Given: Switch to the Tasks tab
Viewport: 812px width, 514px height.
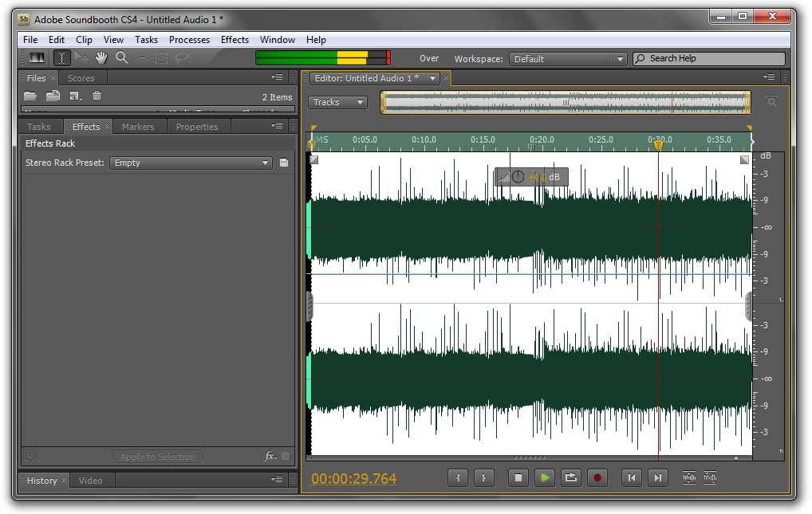Looking at the screenshot, I should pyautogui.click(x=39, y=127).
